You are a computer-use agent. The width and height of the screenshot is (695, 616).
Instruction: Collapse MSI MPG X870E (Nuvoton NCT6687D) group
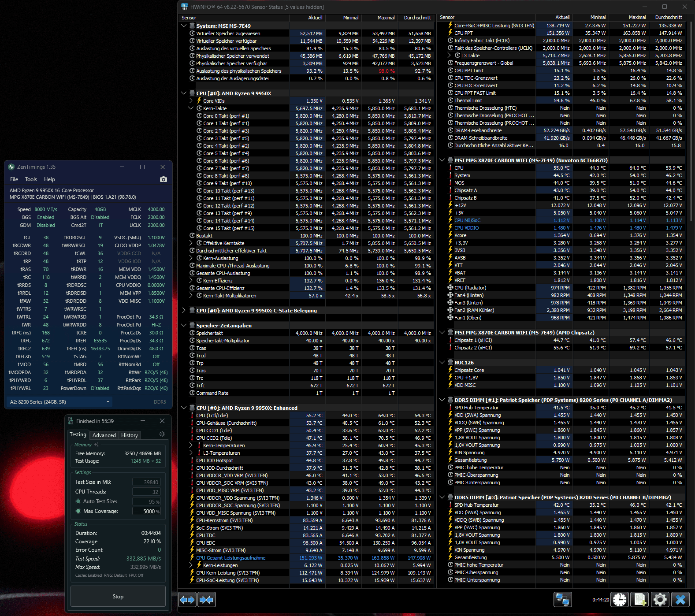click(x=442, y=160)
